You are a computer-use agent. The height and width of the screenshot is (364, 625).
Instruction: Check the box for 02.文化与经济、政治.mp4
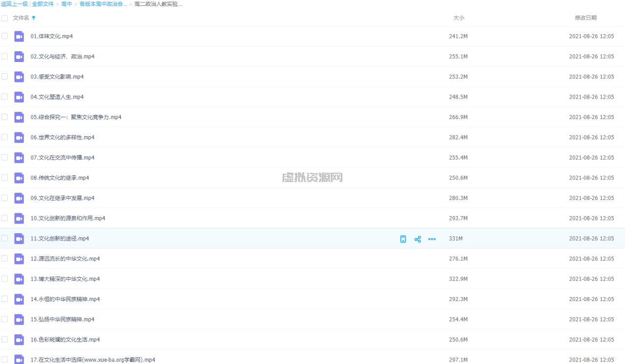4,56
